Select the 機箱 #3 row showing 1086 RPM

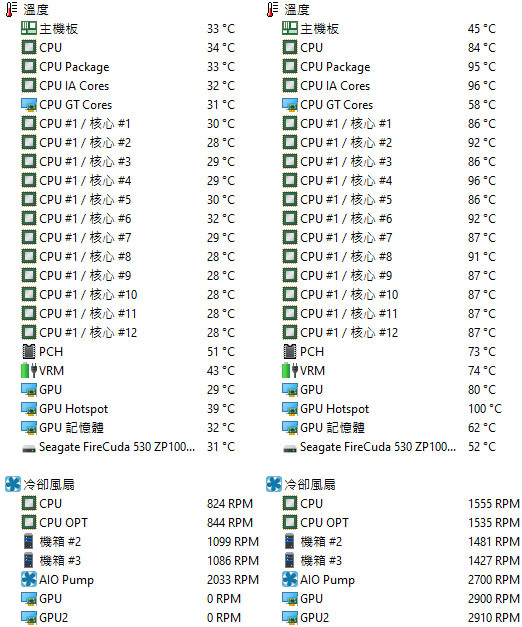(140, 560)
